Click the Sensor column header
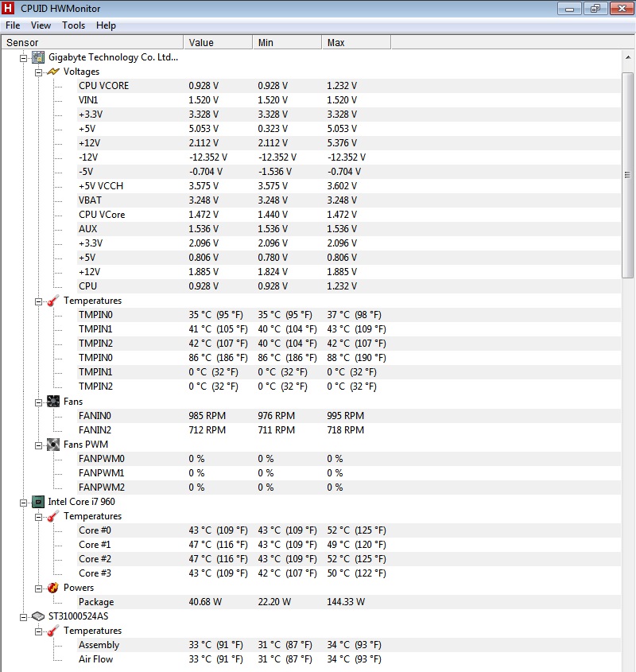The width and height of the screenshot is (636, 672). [x=92, y=42]
